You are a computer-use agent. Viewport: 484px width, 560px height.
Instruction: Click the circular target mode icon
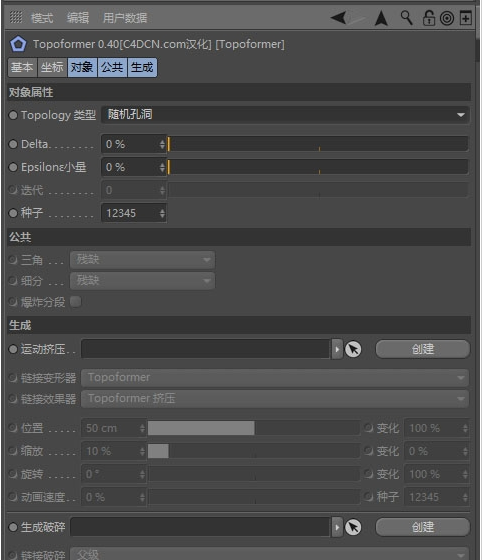[x=447, y=18]
